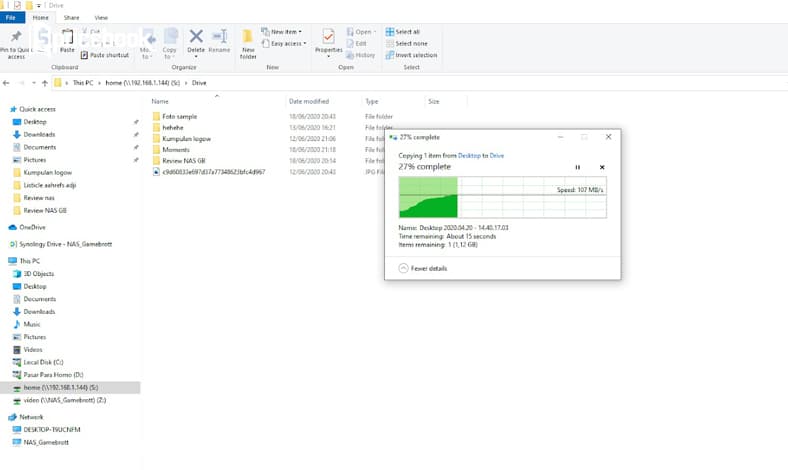Create a New folder from the ribbon

[248, 44]
